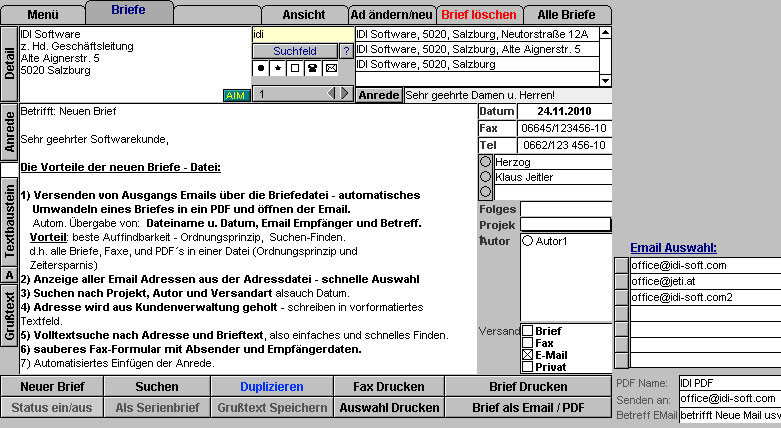Click the question mark help button
The image size is (781, 428).
click(346, 51)
